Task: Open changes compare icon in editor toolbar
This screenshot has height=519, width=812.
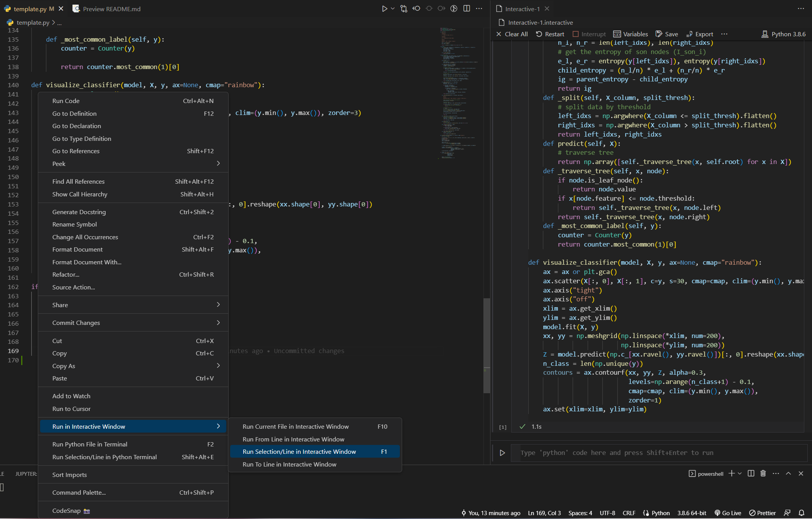Action: click(x=404, y=8)
